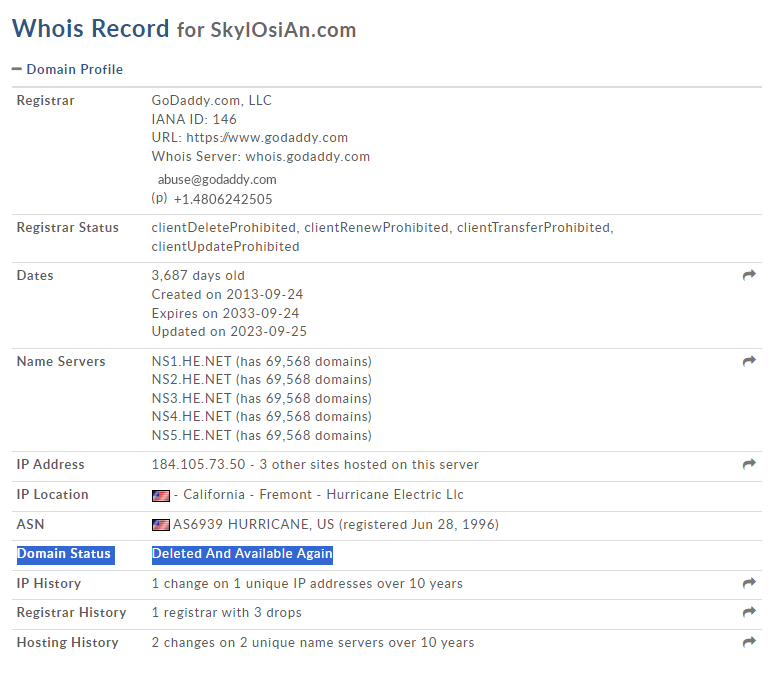Click the clientUpdateProhibited status text
This screenshot has width=772, height=674.
pyautogui.click(x=225, y=246)
